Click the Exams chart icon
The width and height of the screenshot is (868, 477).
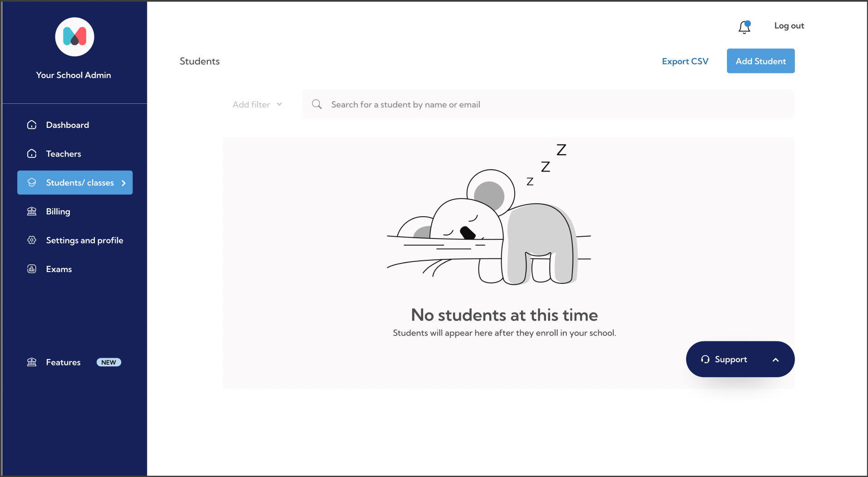pyautogui.click(x=32, y=269)
